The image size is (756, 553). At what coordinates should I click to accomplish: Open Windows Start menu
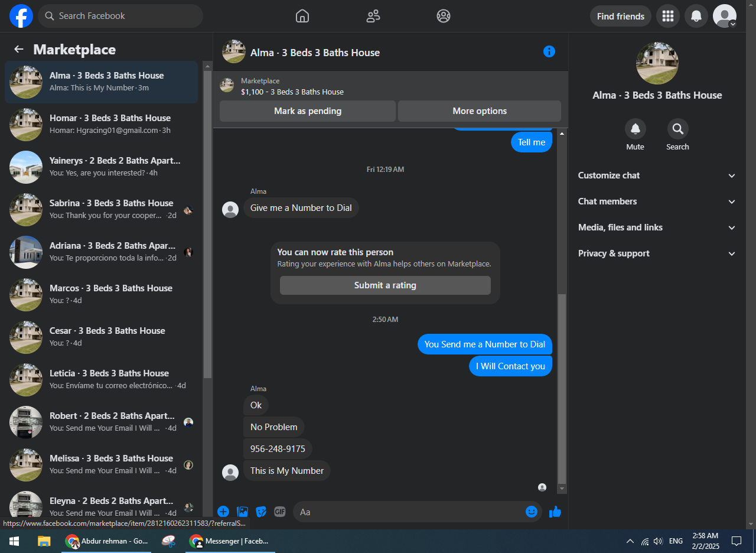tap(14, 541)
